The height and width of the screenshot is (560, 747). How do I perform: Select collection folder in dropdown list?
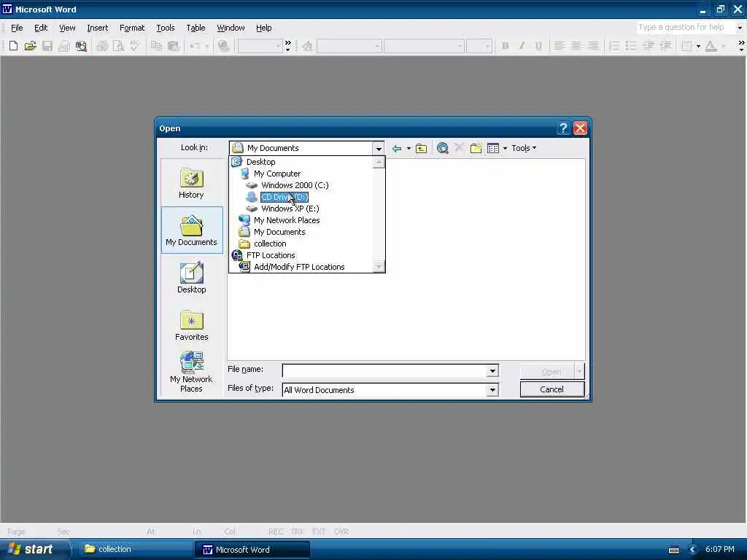[x=270, y=244]
